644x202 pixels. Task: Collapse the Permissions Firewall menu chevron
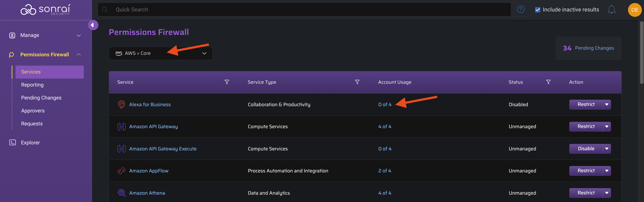79,54
